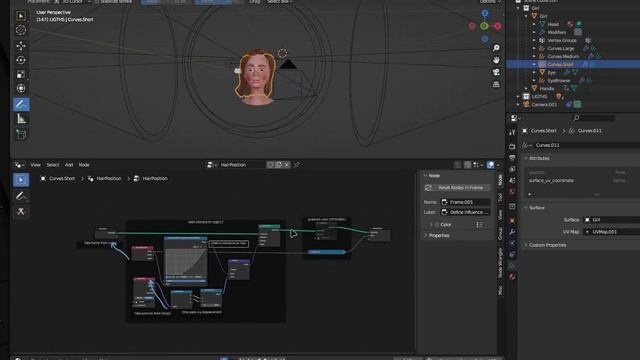
Task: Expand the LIGTHS collection in outliner
Action: tap(518, 97)
